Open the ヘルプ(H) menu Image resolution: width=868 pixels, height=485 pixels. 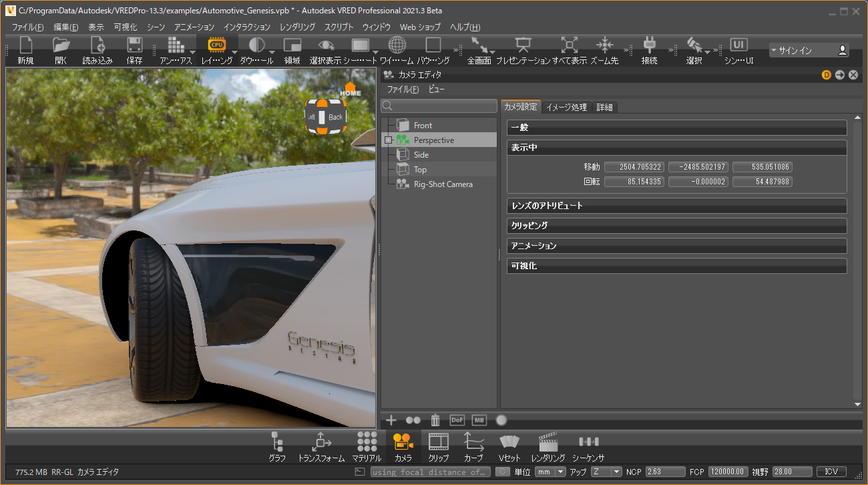click(x=465, y=27)
